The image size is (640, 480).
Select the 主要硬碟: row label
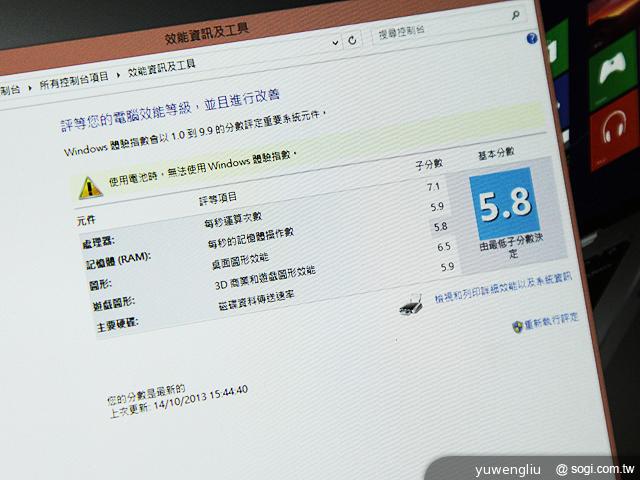click(118, 325)
